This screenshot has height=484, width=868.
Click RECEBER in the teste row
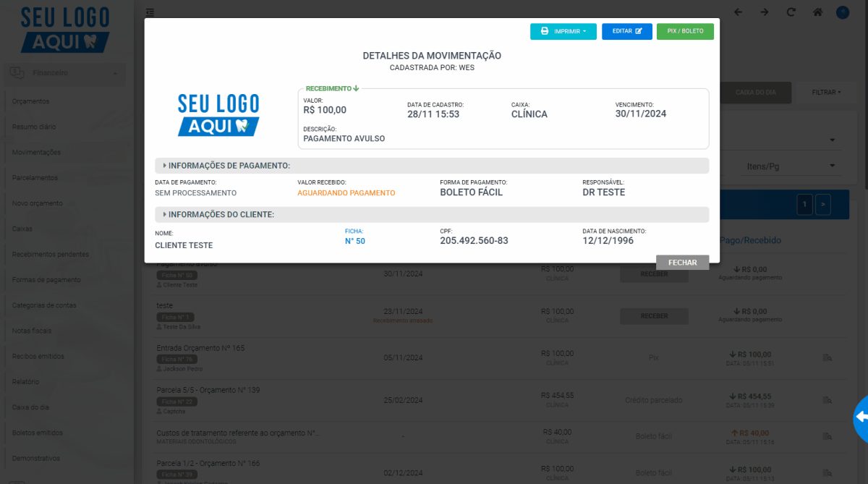click(x=654, y=316)
